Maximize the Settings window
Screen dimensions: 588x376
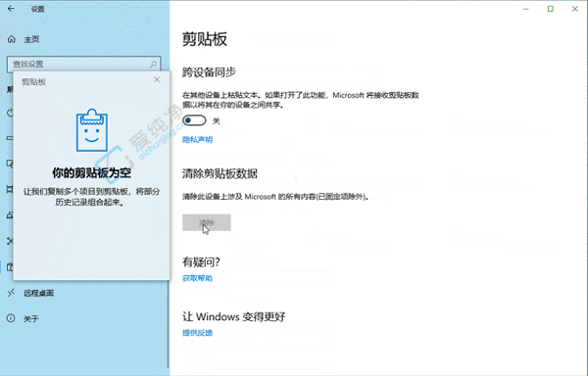[x=551, y=9]
